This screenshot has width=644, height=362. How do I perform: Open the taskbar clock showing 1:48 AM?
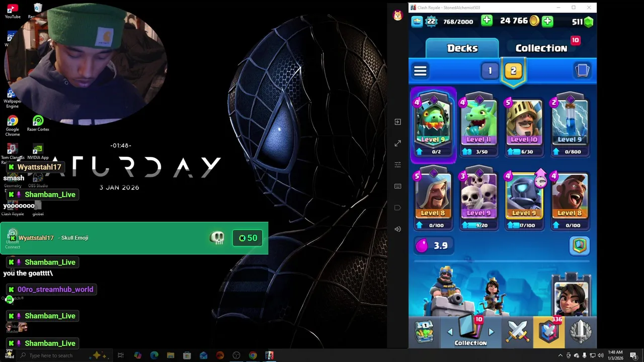615,355
